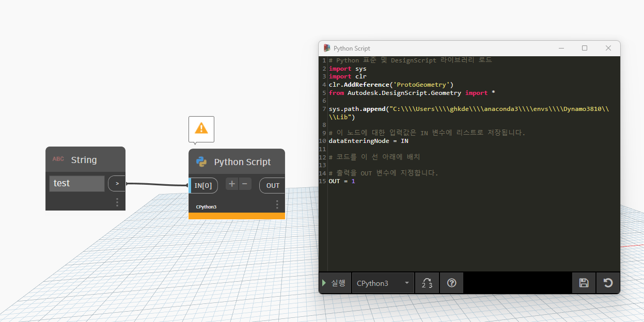The image size is (644, 322).
Task: Close the Python Script editor window
Action: click(x=608, y=48)
